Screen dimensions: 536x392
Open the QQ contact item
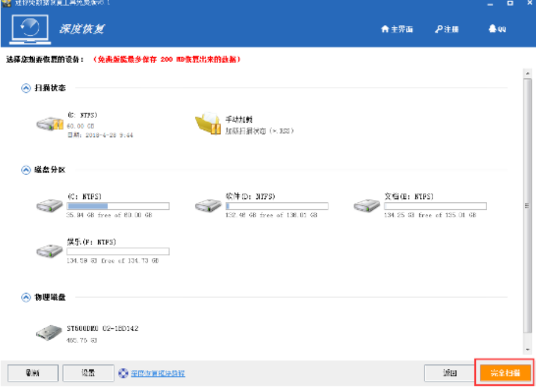coord(497,29)
